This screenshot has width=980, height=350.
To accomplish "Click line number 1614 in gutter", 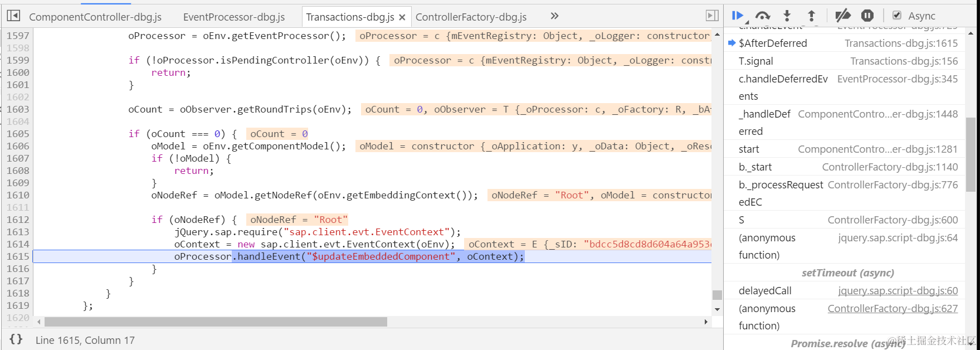I will (x=17, y=244).
